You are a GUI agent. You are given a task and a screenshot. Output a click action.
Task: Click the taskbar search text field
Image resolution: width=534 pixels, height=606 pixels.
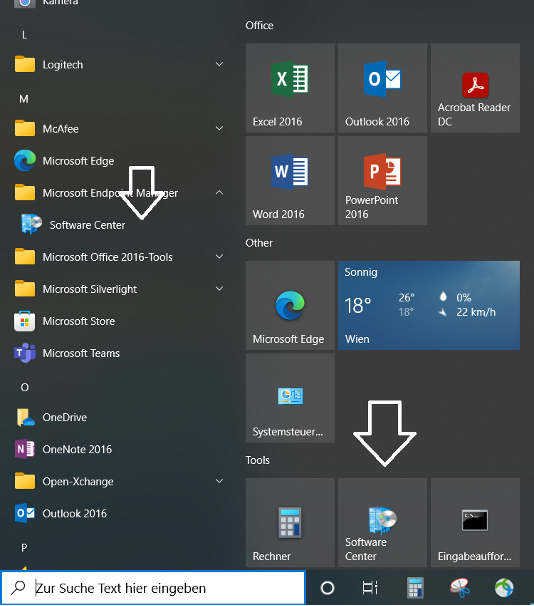tap(153, 588)
